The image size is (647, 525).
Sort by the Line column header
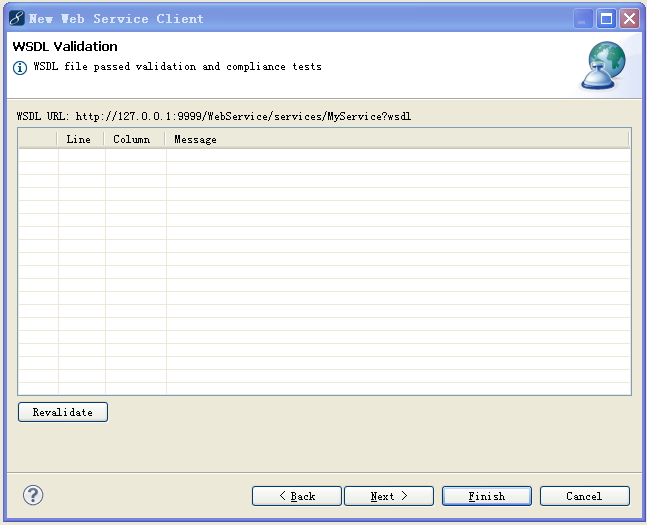click(80, 139)
